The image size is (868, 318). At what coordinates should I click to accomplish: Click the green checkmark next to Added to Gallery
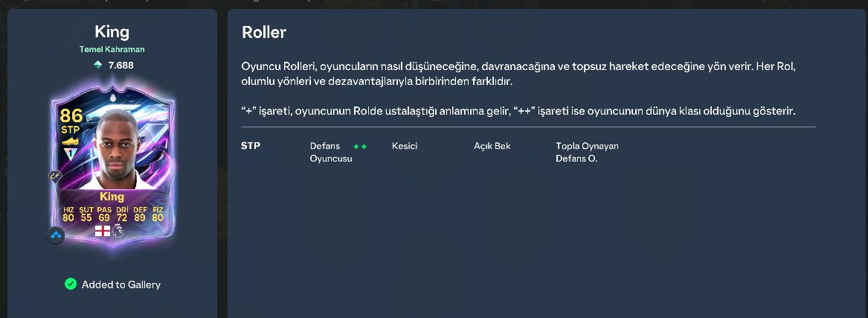tap(71, 284)
